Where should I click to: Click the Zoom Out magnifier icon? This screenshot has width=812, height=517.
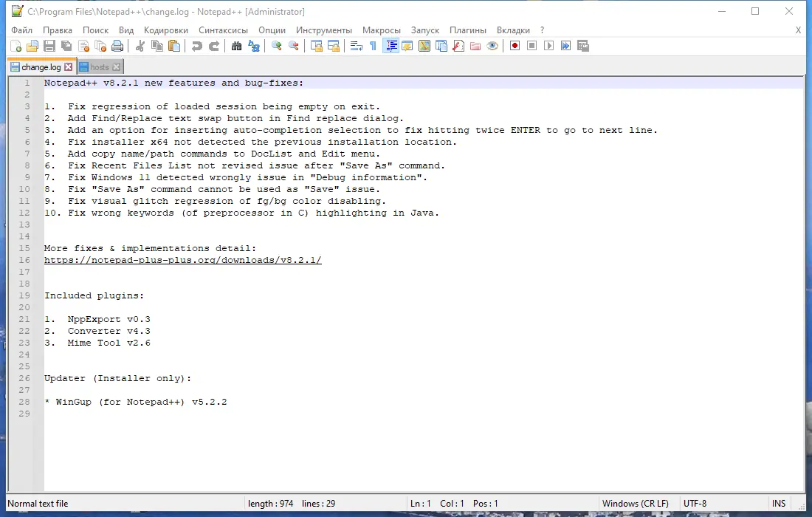(294, 46)
